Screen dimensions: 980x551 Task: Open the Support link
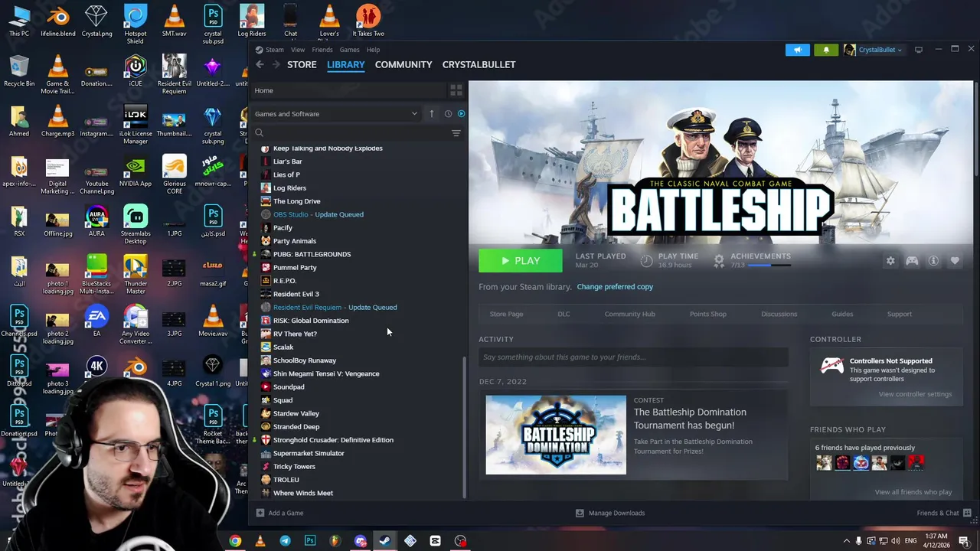pos(899,314)
